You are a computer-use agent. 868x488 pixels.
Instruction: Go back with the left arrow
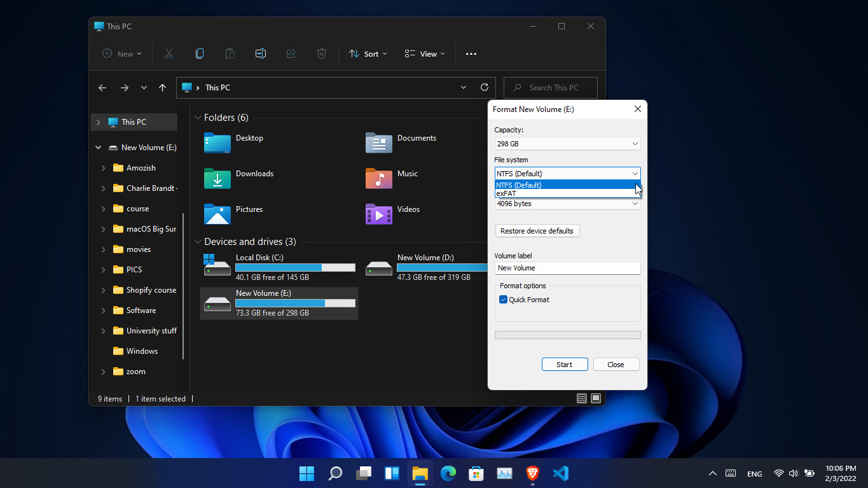(x=102, y=88)
